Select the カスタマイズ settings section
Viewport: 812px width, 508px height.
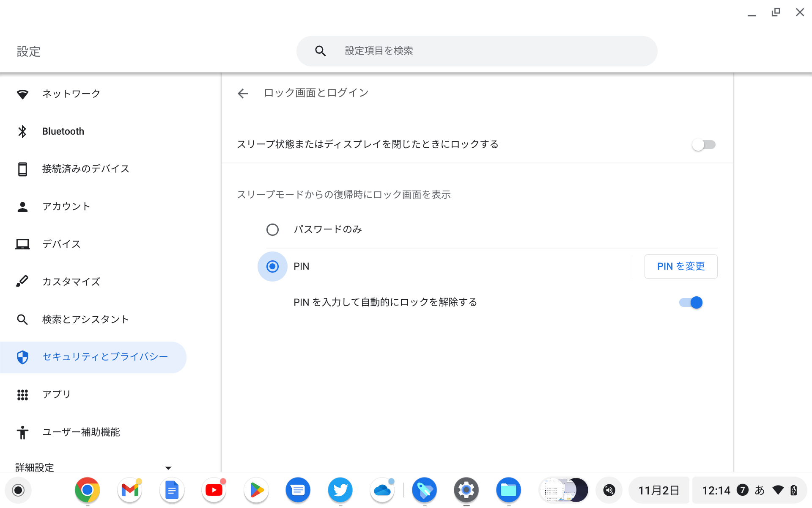71,282
